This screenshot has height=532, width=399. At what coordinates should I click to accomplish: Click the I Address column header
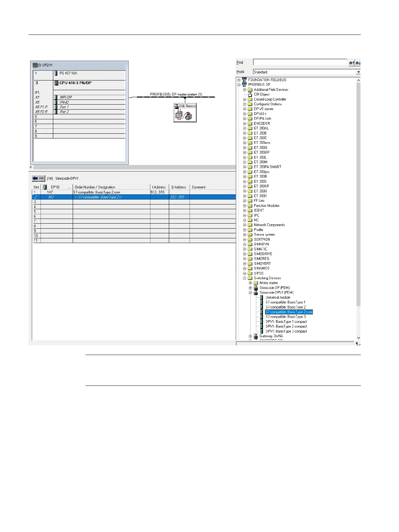[159, 187]
